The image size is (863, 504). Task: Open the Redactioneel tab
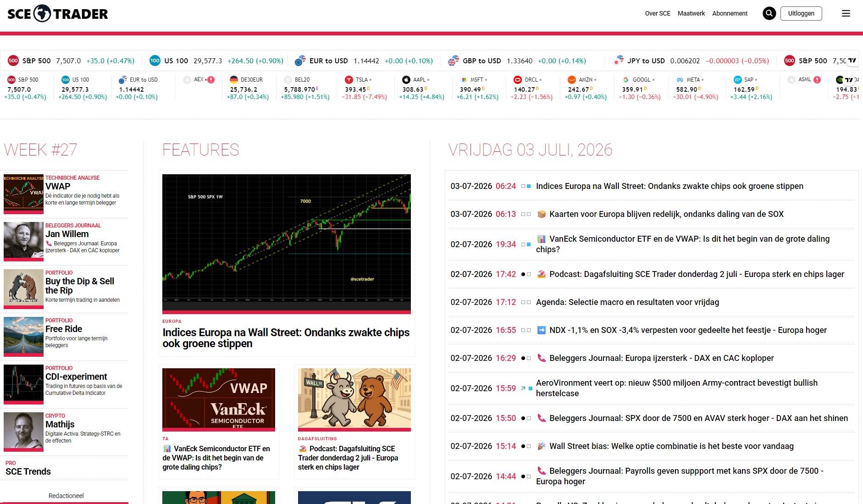tap(66, 496)
